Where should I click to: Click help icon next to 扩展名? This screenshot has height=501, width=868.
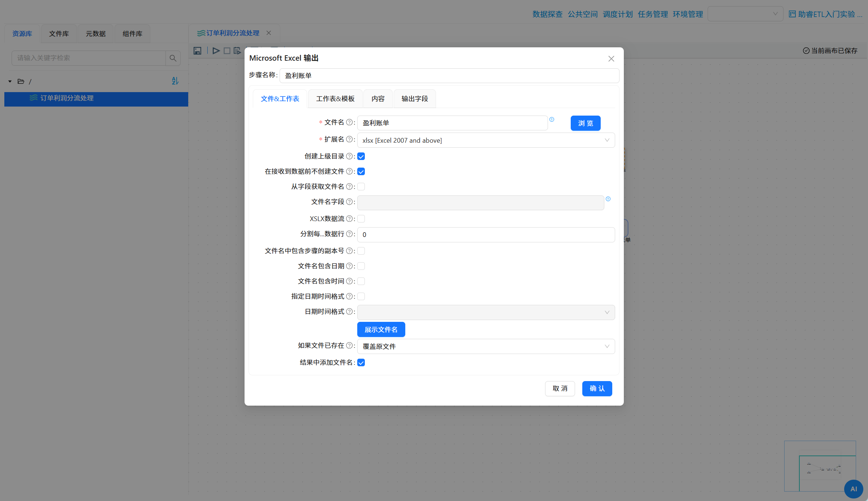pyautogui.click(x=349, y=139)
